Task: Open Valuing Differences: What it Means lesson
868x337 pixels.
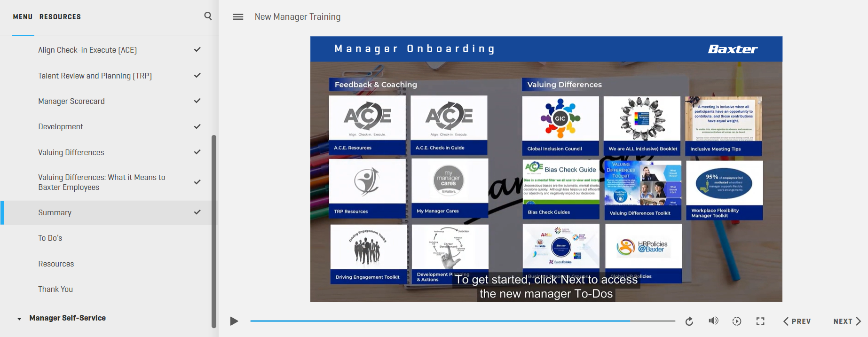Action: click(109, 182)
